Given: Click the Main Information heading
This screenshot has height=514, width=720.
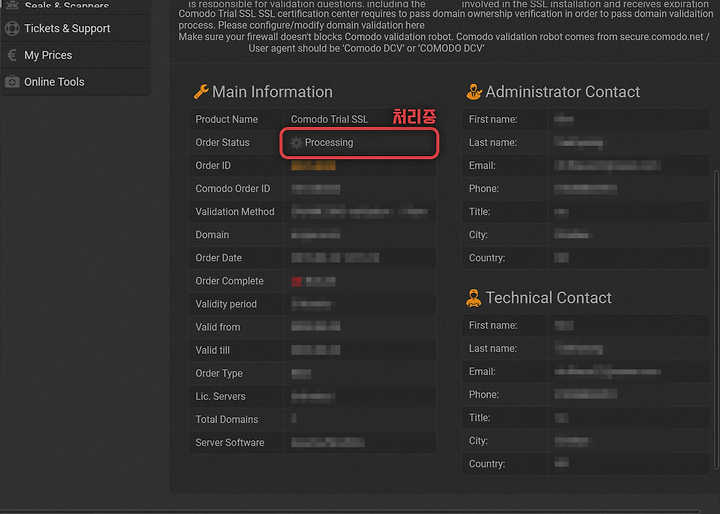Looking at the screenshot, I should (272, 92).
